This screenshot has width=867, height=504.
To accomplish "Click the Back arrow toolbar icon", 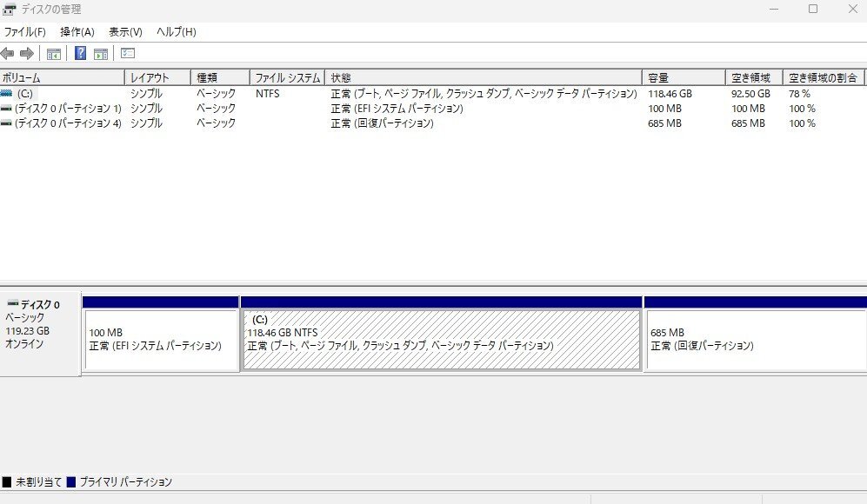I will click(7, 54).
